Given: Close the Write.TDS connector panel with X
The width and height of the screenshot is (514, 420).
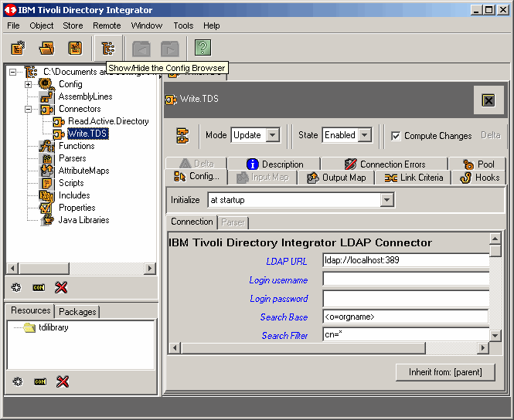Looking at the screenshot, I should [x=488, y=100].
